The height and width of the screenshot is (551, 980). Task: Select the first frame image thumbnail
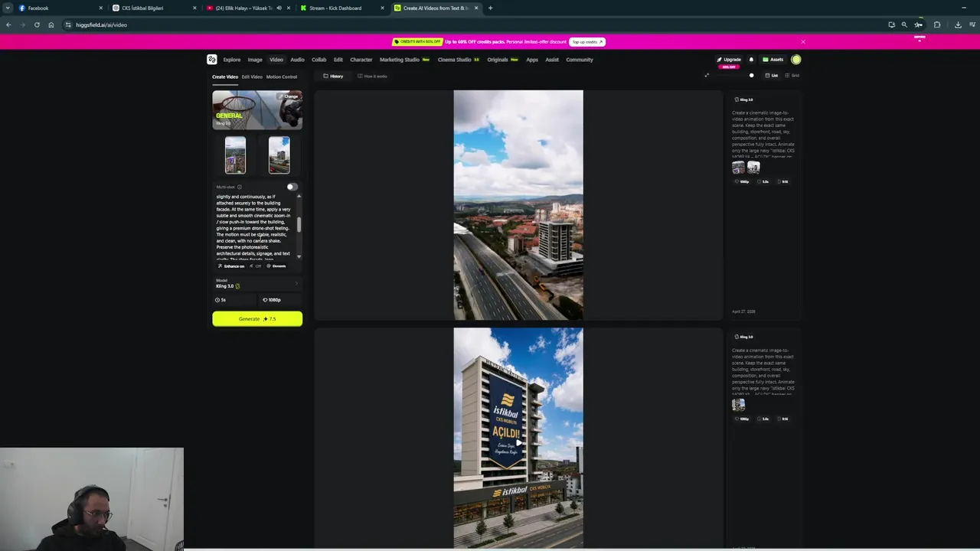235,155
